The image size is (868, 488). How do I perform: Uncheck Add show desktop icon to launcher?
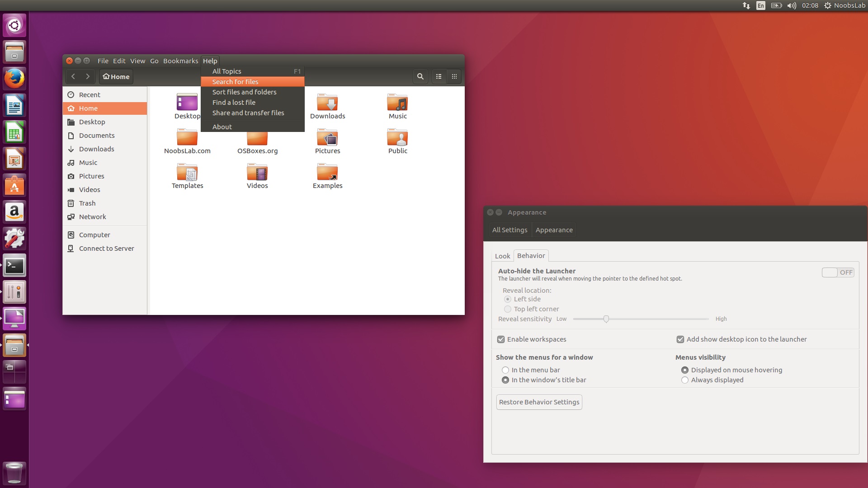(680, 339)
